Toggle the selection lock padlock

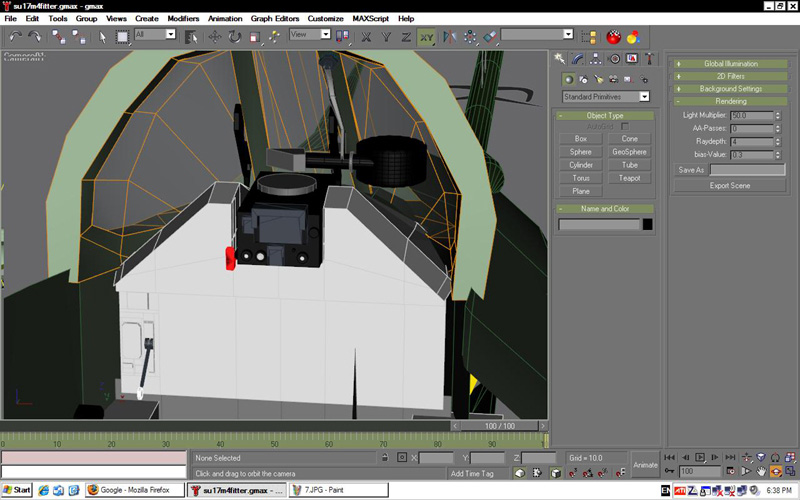(385, 458)
